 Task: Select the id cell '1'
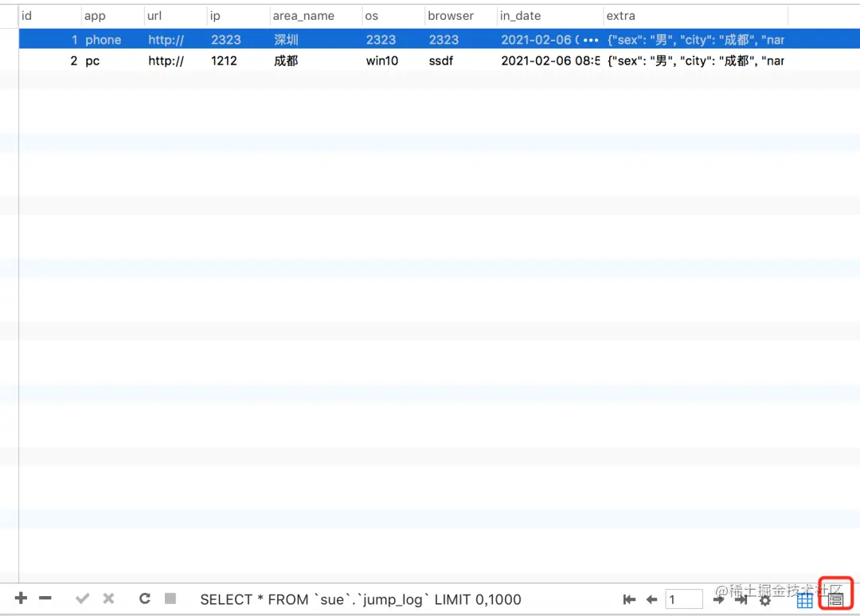click(50, 40)
